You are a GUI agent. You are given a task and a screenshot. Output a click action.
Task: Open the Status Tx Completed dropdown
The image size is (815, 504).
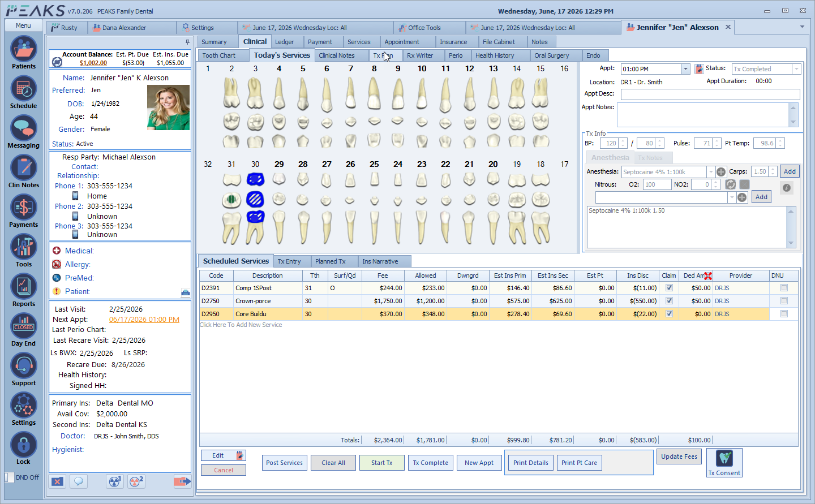[x=796, y=69]
